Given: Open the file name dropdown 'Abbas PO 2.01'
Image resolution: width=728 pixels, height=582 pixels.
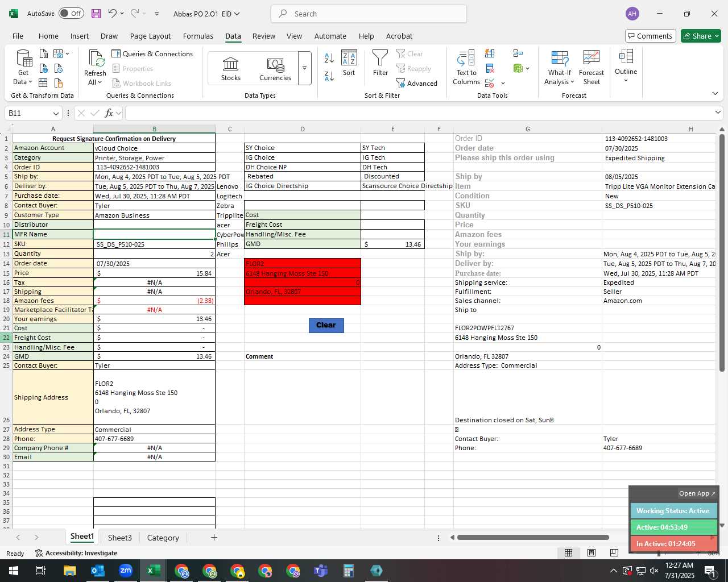Looking at the screenshot, I should [x=206, y=14].
